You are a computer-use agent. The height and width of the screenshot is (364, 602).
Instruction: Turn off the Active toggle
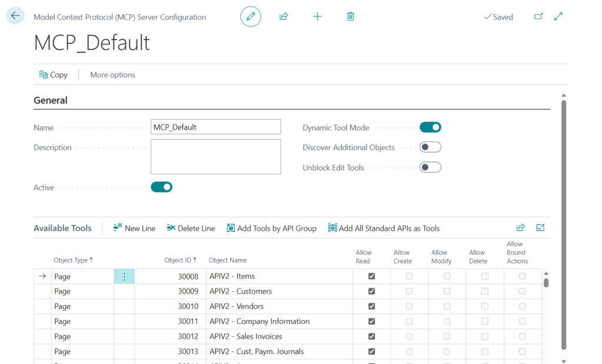click(x=162, y=187)
